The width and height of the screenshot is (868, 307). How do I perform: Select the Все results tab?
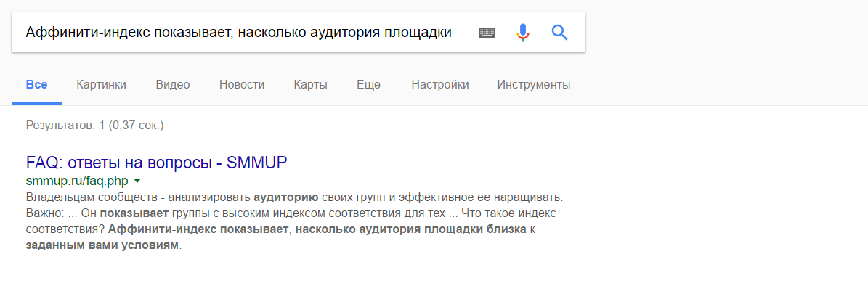tap(36, 85)
